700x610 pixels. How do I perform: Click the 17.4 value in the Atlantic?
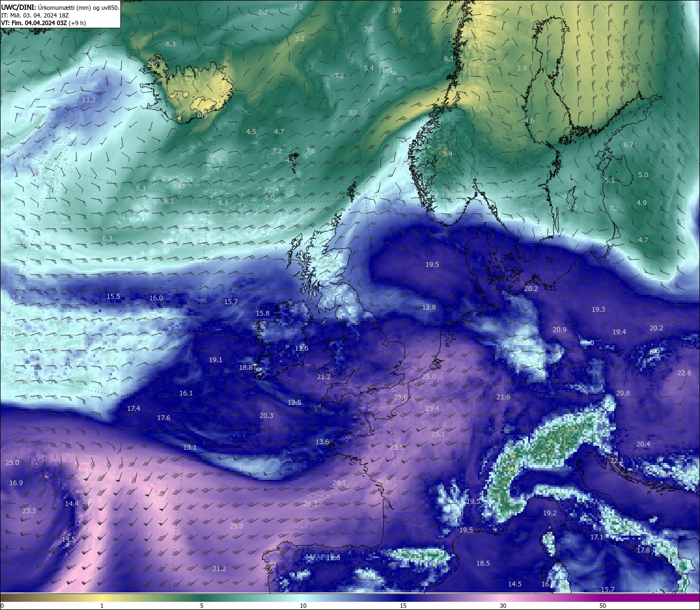[x=133, y=409]
